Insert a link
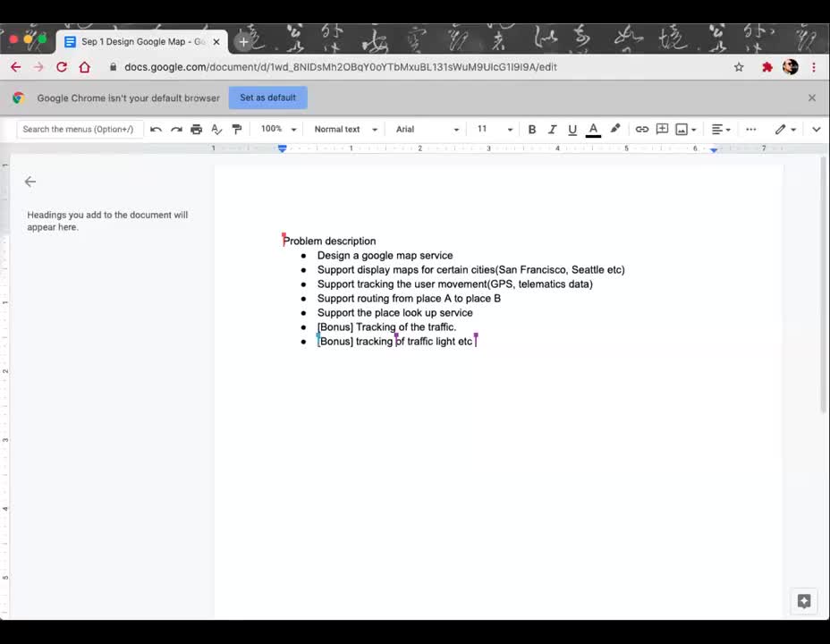The image size is (830, 644). pos(641,129)
